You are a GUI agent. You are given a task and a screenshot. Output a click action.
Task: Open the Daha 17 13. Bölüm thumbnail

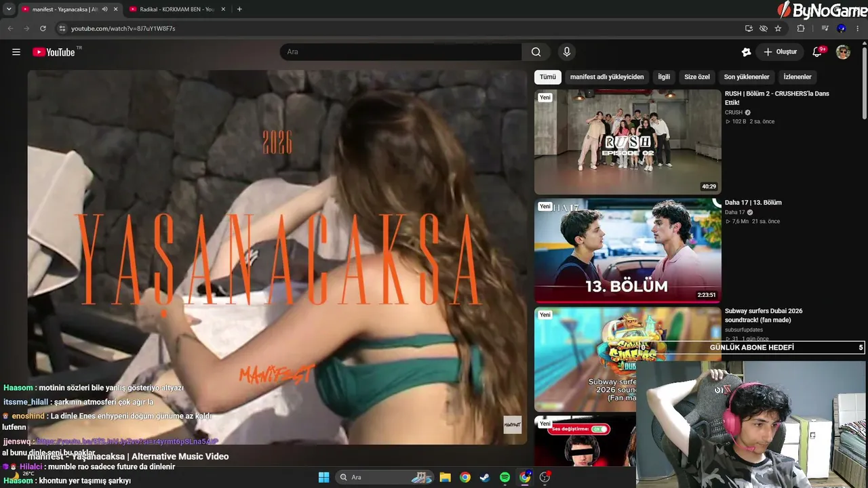[x=628, y=251]
